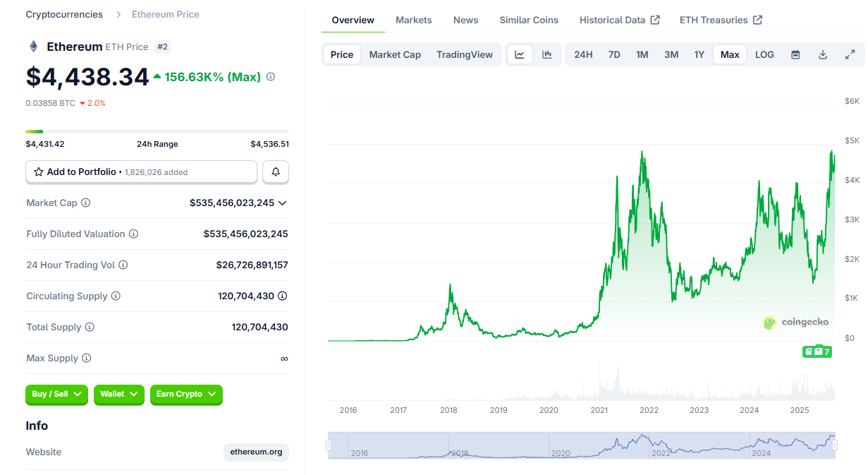Open ethereum.org website link
The height and width of the screenshot is (475, 868).
[x=256, y=452]
